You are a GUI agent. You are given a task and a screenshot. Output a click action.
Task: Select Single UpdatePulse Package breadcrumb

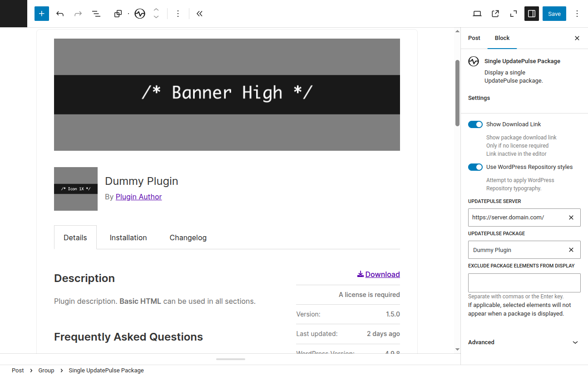[106, 371]
